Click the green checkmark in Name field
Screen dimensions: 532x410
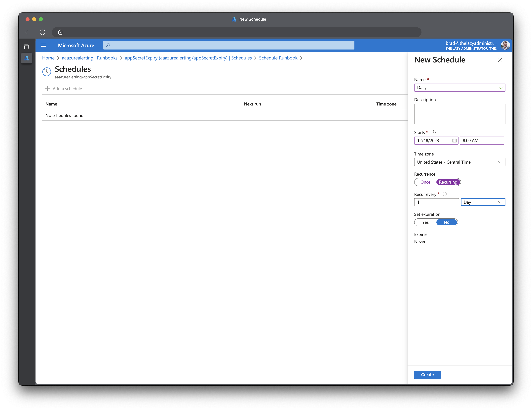click(x=501, y=88)
